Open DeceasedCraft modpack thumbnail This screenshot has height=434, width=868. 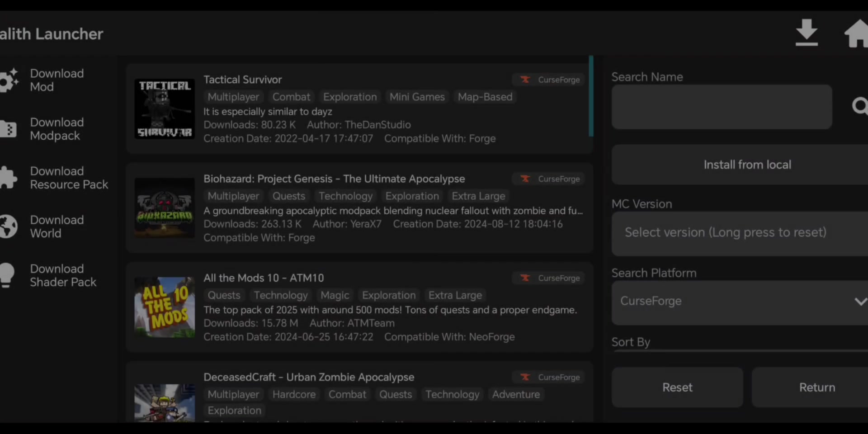pos(165,403)
